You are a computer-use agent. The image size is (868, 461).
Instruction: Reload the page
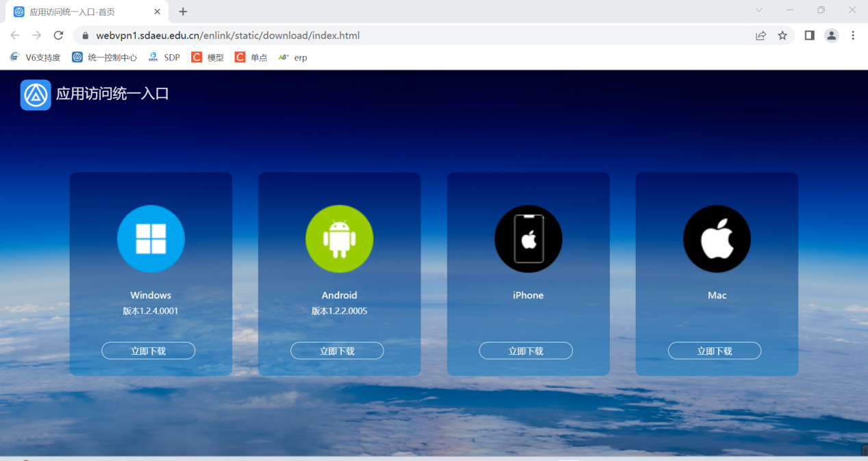pyautogui.click(x=58, y=36)
